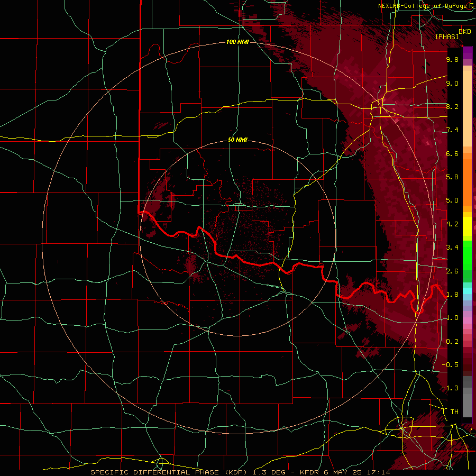Click the 9.8 value on the color scale
476x476 pixels.
point(452,59)
